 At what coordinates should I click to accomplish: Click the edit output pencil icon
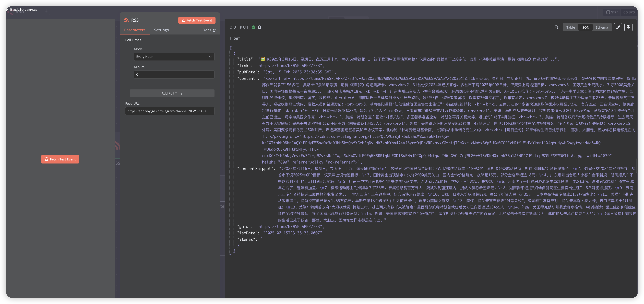point(618,27)
